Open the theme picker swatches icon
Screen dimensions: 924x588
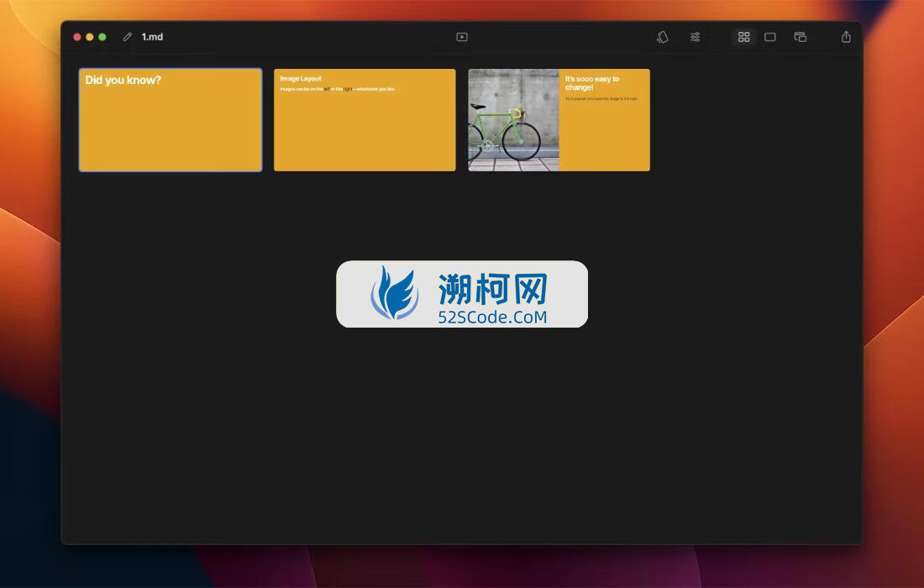tap(663, 37)
